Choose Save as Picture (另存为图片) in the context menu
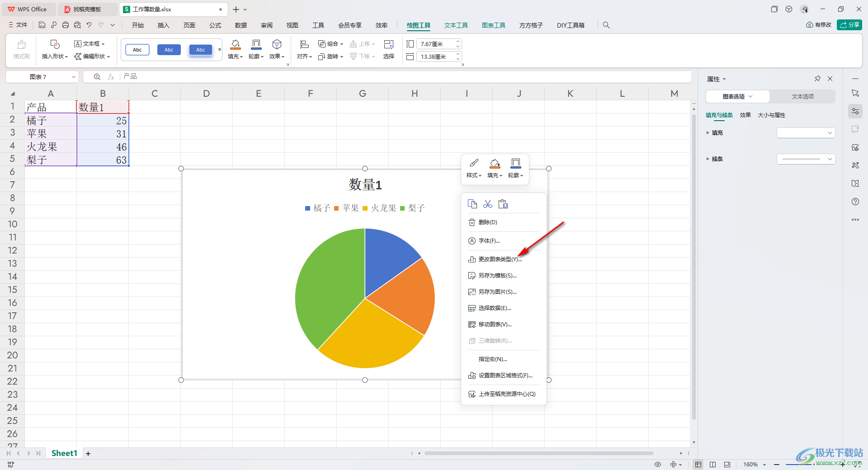 [x=503, y=292]
